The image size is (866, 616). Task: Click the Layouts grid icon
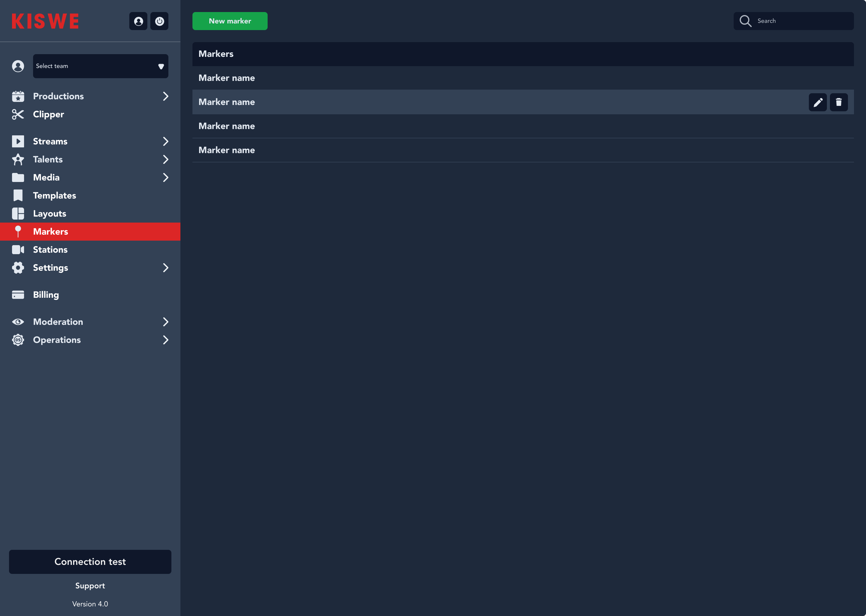click(x=18, y=214)
